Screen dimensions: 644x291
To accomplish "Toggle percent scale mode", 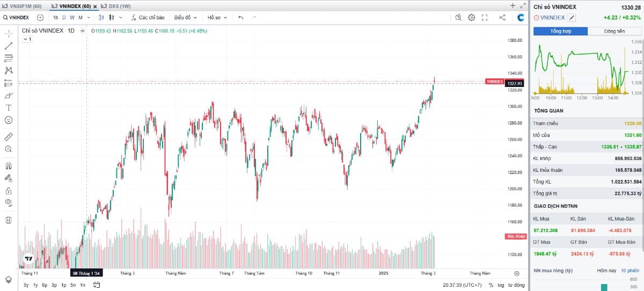I will [x=491, y=285].
